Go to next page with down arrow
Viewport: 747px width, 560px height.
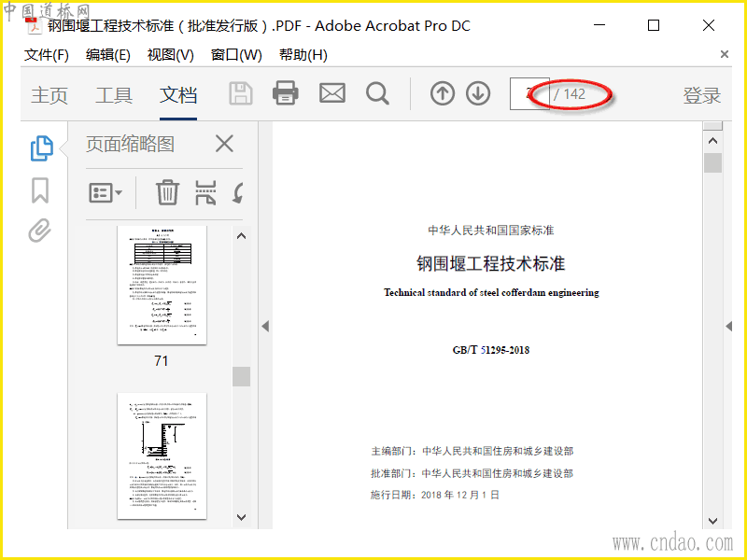pyautogui.click(x=478, y=93)
